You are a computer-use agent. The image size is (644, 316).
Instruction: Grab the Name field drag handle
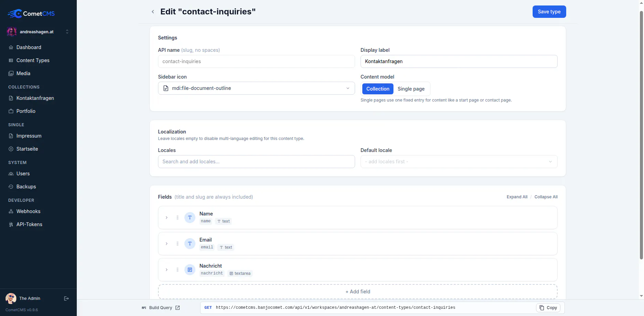[178, 218]
